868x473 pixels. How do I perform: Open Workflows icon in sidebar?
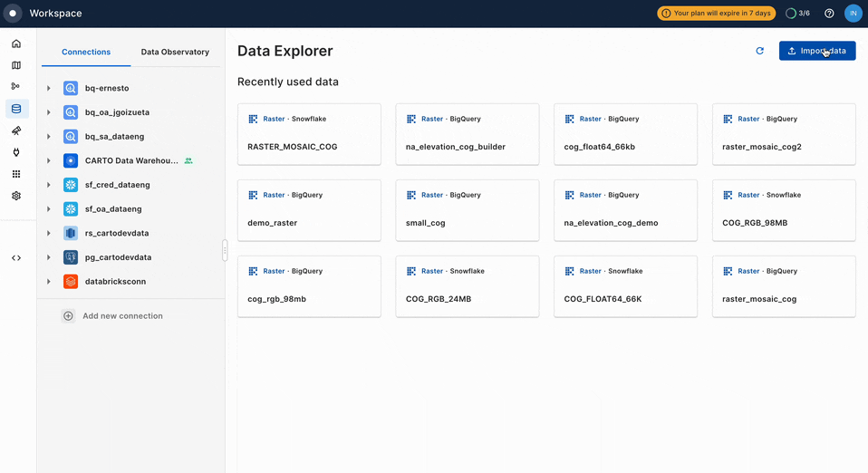(x=16, y=87)
